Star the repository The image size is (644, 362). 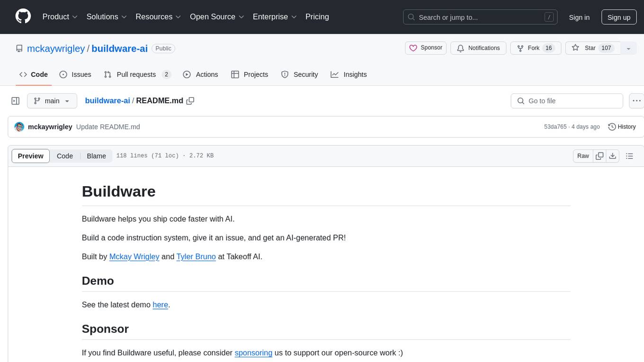click(x=593, y=48)
